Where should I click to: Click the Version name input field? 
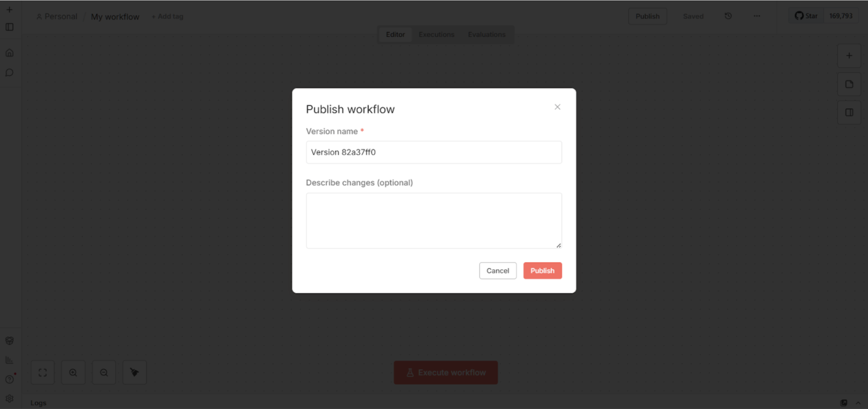434,152
